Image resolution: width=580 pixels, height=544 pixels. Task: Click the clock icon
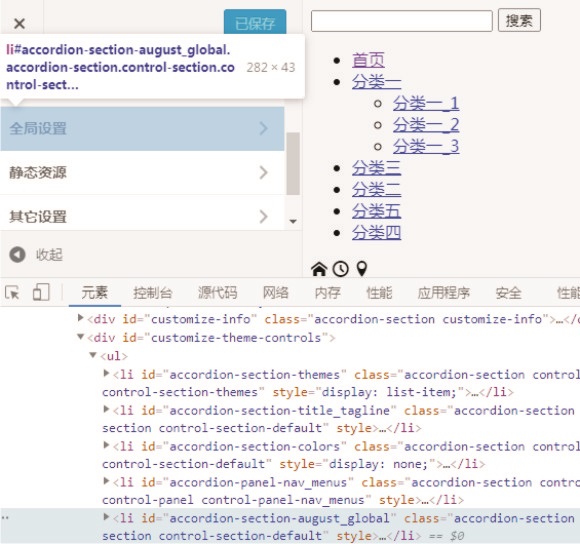coord(341,269)
